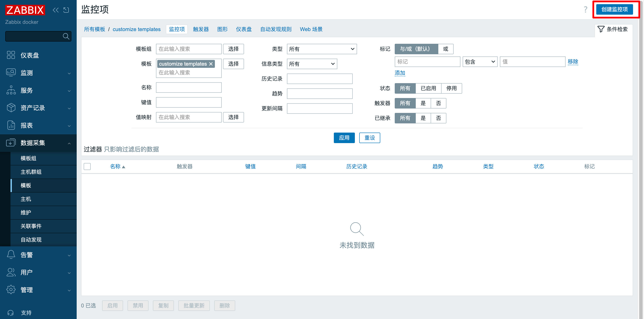Viewport: 644px width, 319px height.
Task: Expand the 监测 menu chevron
Action: pos(69,73)
